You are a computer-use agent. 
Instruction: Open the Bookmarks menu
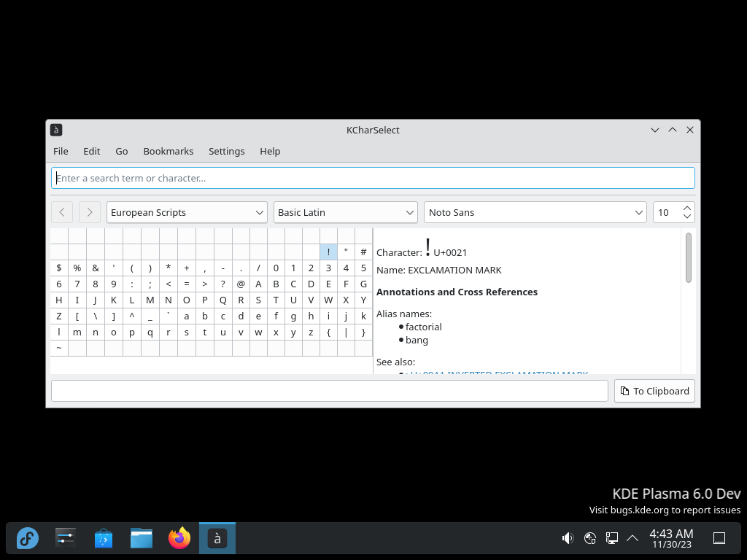[x=169, y=151]
